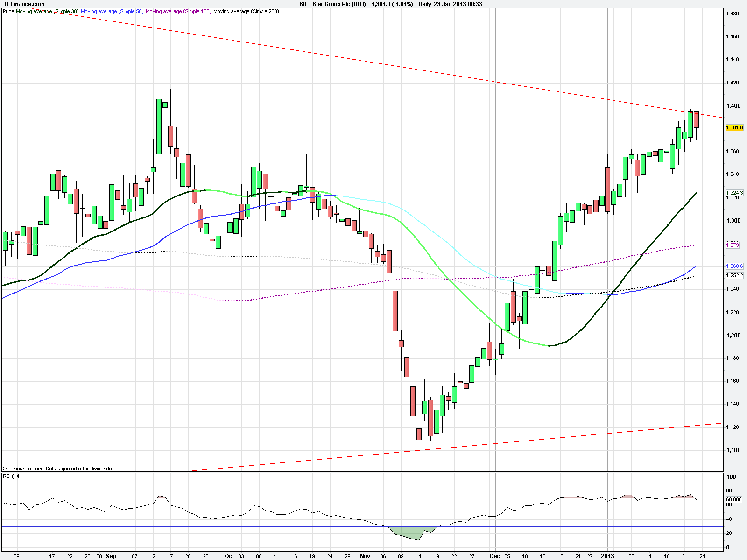
Task: Click 'Moving average (Simple 200)' legend entry
Action: pos(246,11)
